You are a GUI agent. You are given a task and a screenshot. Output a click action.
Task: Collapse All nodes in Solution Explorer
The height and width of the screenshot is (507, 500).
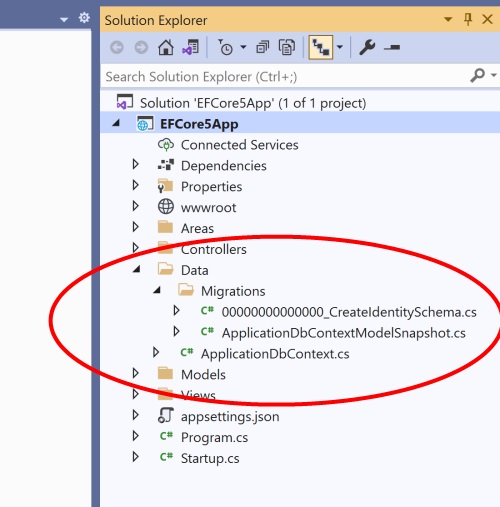[x=262, y=47]
